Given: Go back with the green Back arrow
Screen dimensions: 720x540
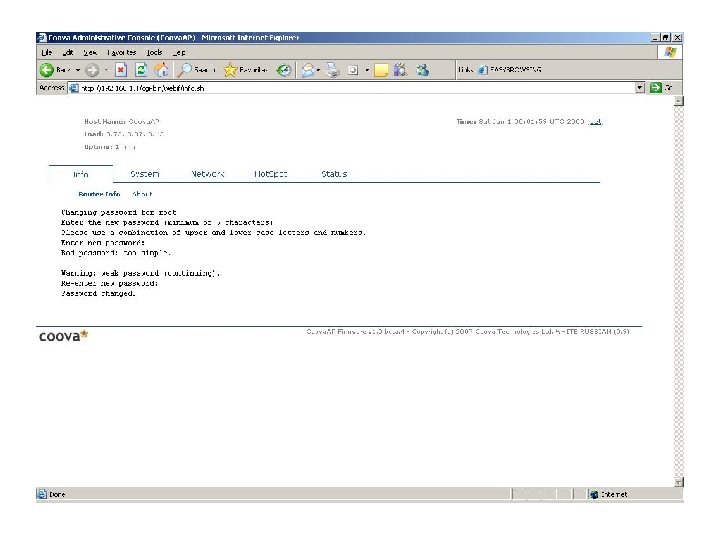Looking at the screenshot, I should pos(46,70).
